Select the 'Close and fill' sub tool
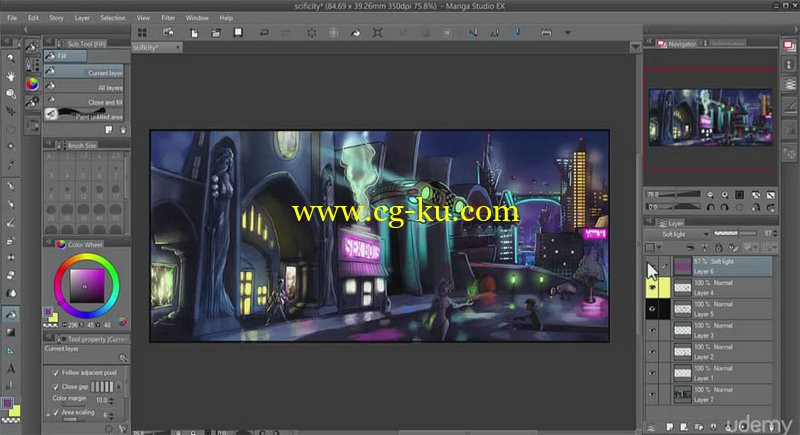This screenshot has height=435, width=800. click(x=84, y=101)
